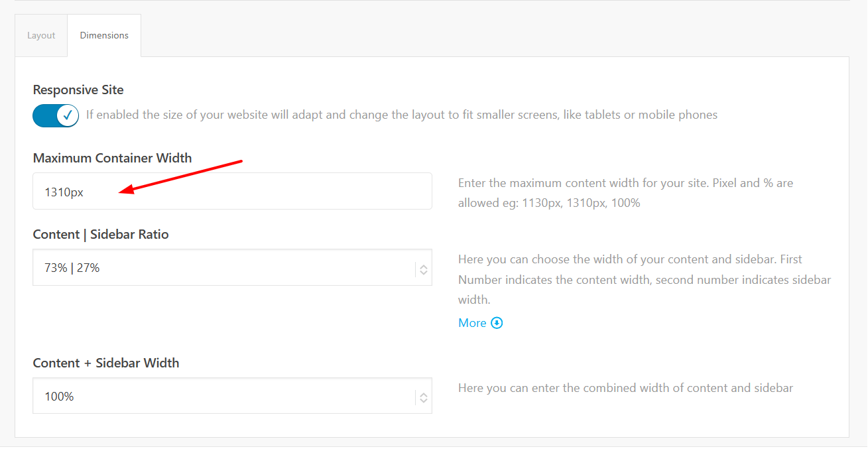Image resolution: width=868 pixels, height=449 pixels.
Task: Focus the Maximum Container Width input field
Action: (x=232, y=192)
